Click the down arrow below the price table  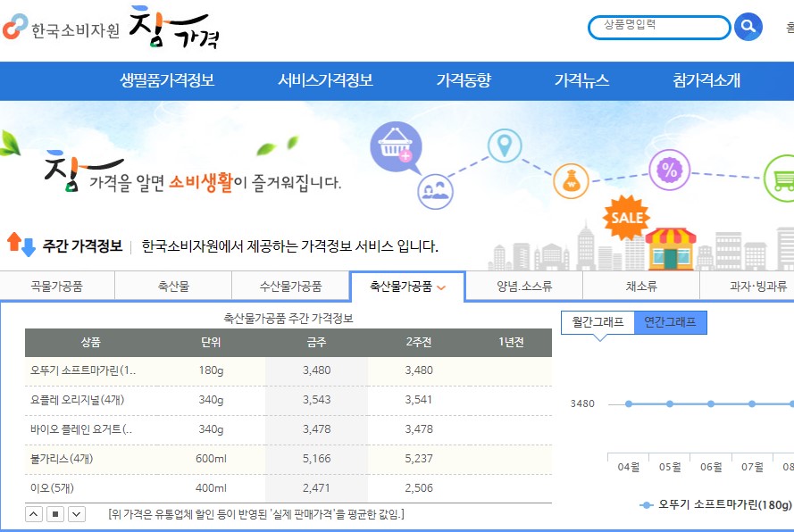pyautogui.click(x=78, y=514)
